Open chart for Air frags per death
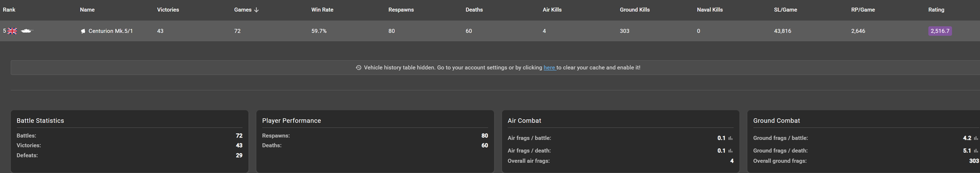Screen dimensions: 980x173 (730, 151)
